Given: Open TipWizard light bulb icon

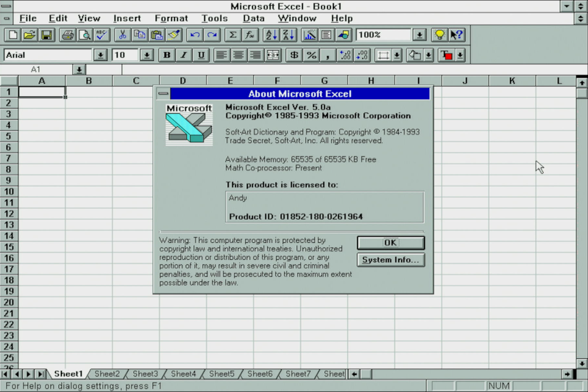Looking at the screenshot, I should 439,35.
